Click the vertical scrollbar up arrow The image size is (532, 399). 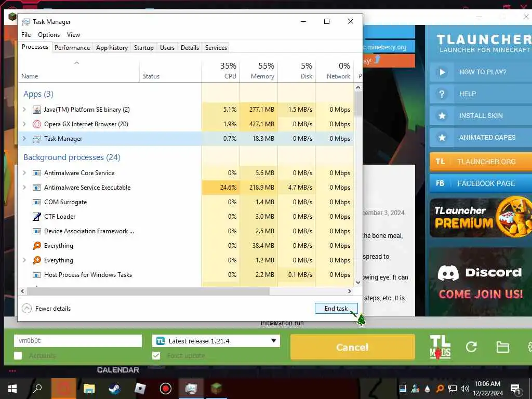tap(358, 87)
